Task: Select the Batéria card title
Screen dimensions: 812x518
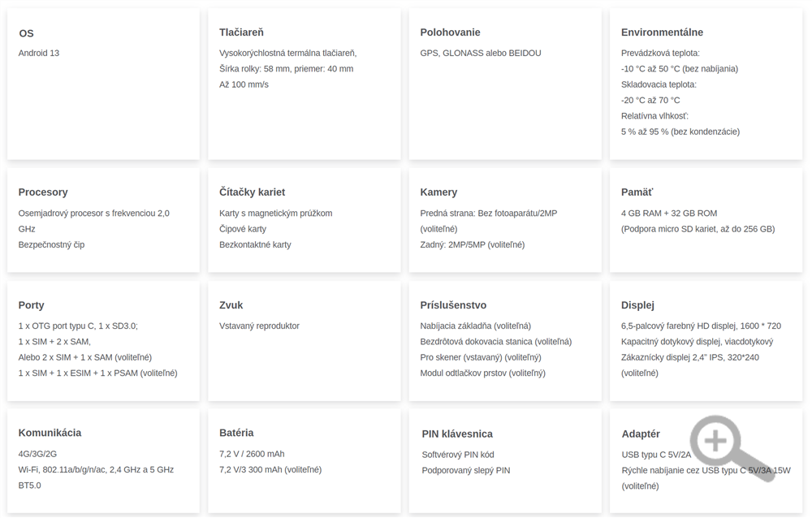Action: pyautogui.click(x=236, y=433)
